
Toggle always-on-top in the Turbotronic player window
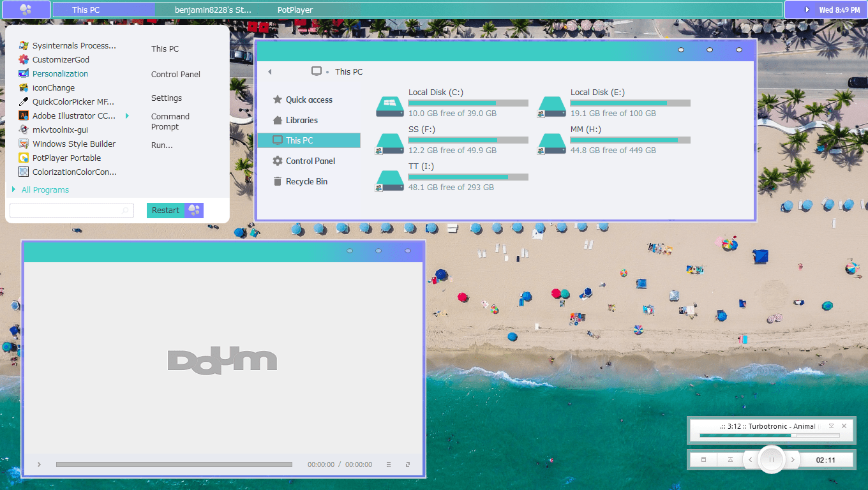pyautogui.click(x=831, y=426)
